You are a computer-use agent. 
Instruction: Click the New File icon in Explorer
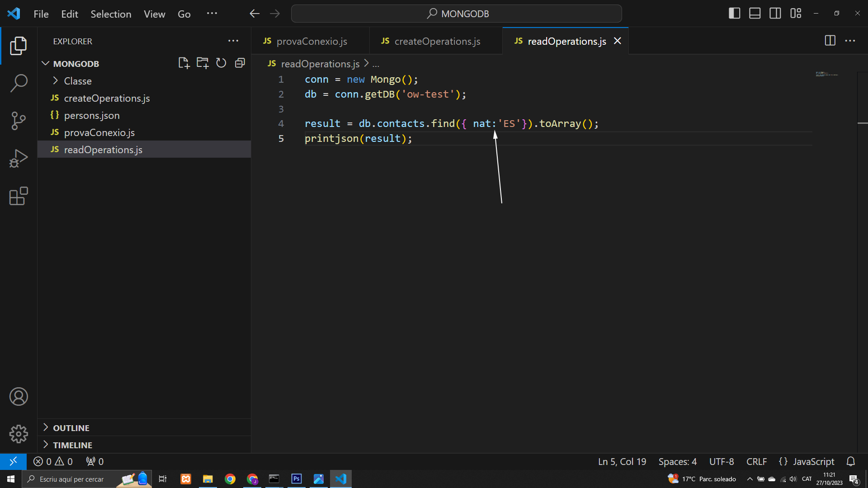[x=184, y=63]
